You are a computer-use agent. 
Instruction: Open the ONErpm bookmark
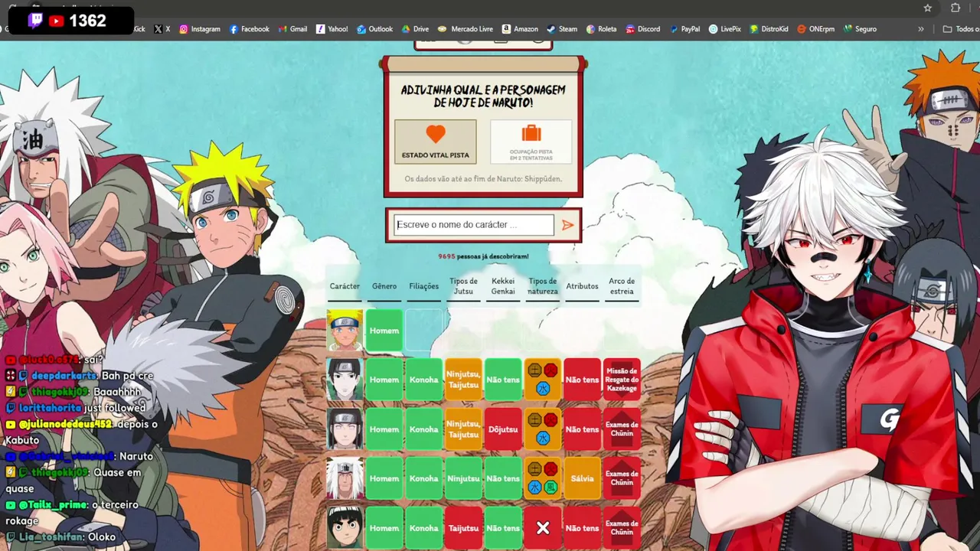tap(815, 29)
